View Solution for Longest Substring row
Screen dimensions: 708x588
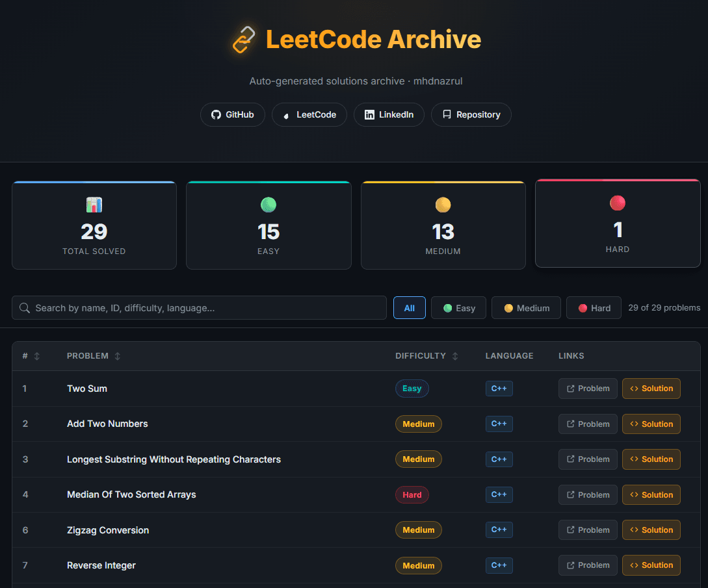point(651,459)
